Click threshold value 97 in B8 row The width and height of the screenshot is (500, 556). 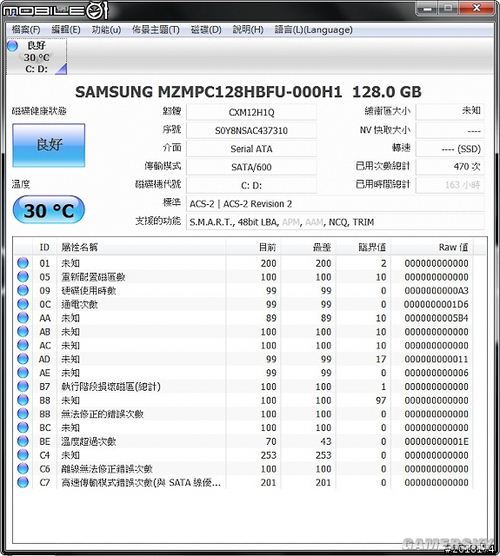click(381, 400)
